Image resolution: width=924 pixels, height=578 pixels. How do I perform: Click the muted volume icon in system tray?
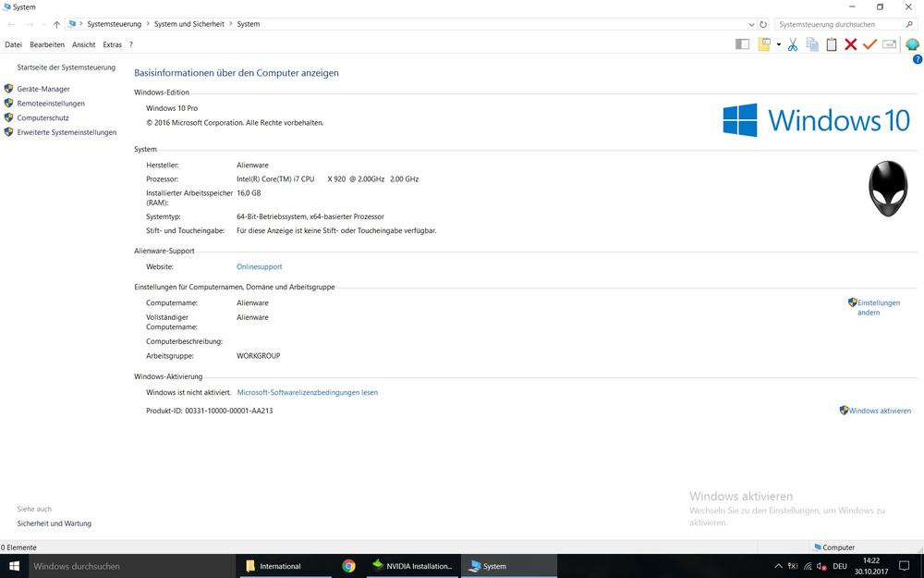(x=821, y=566)
